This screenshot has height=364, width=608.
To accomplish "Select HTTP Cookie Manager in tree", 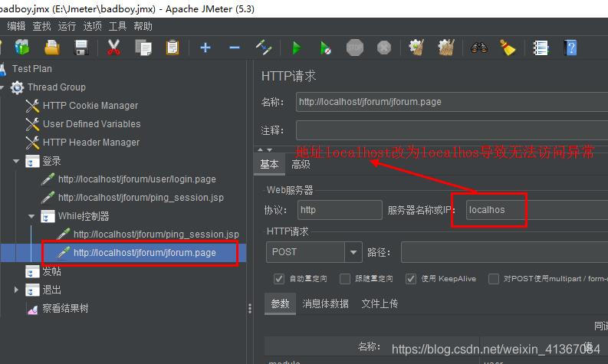I will (x=90, y=106).
